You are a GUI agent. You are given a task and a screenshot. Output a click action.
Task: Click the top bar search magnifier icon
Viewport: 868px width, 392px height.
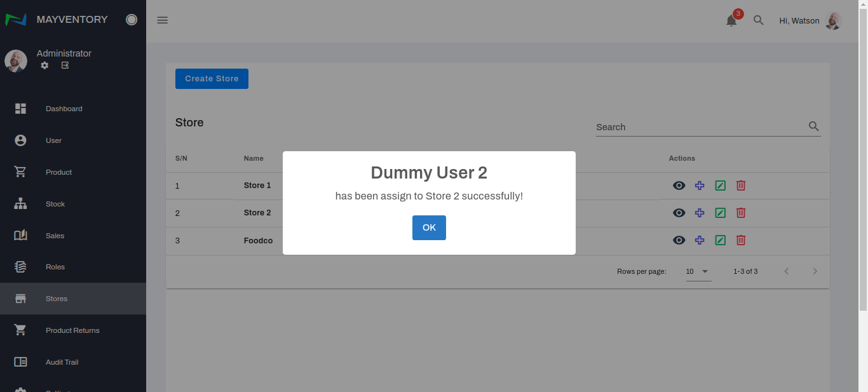758,20
